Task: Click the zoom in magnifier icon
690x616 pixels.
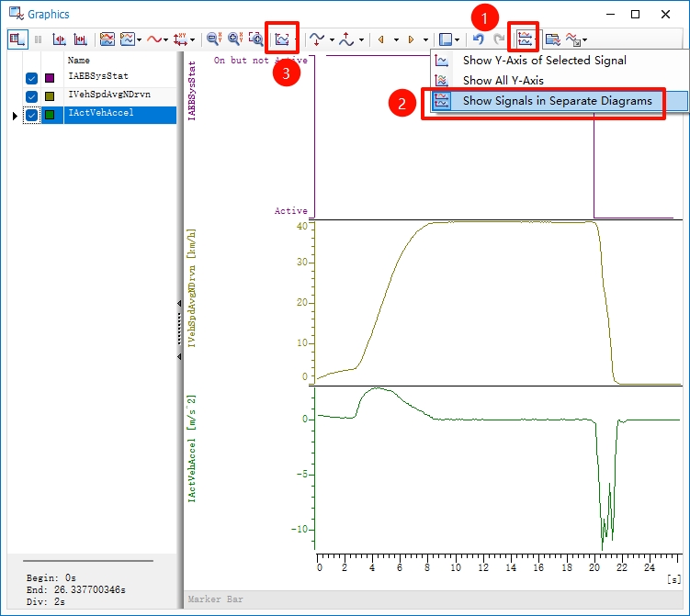Action: pos(235,39)
